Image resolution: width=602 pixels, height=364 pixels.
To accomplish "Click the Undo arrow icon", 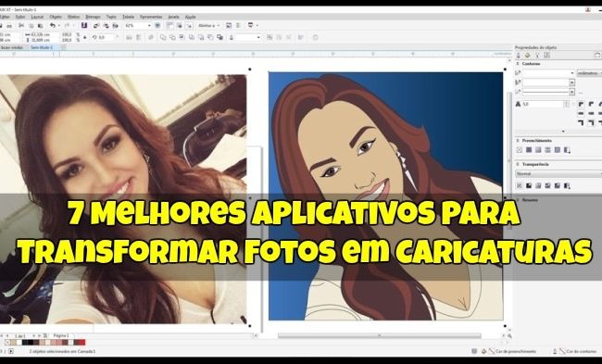I will click(x=53, y=25).
